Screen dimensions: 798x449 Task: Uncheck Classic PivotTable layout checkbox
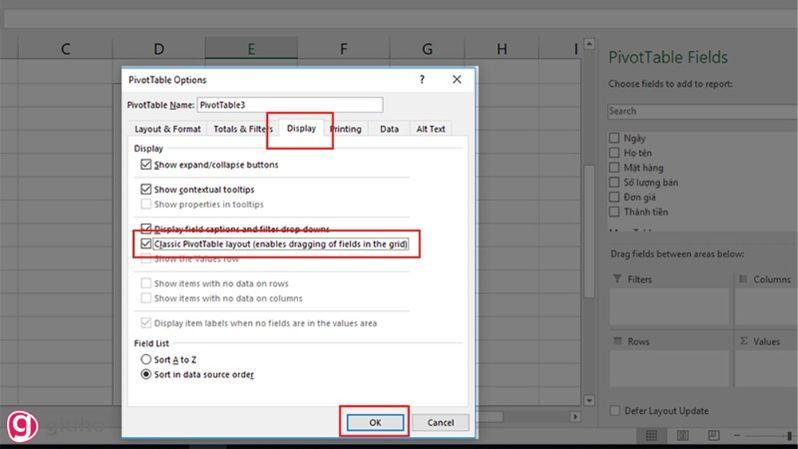[x=146, y=244]
